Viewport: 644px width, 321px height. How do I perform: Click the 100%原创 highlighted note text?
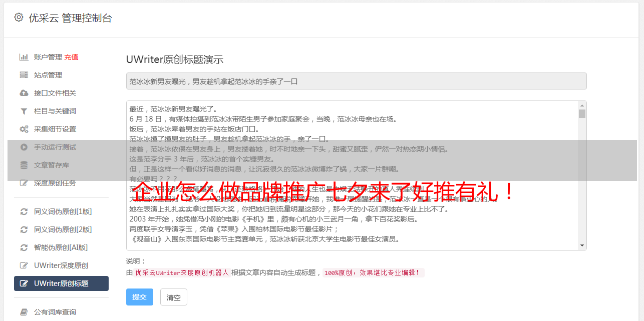(373, 273)
